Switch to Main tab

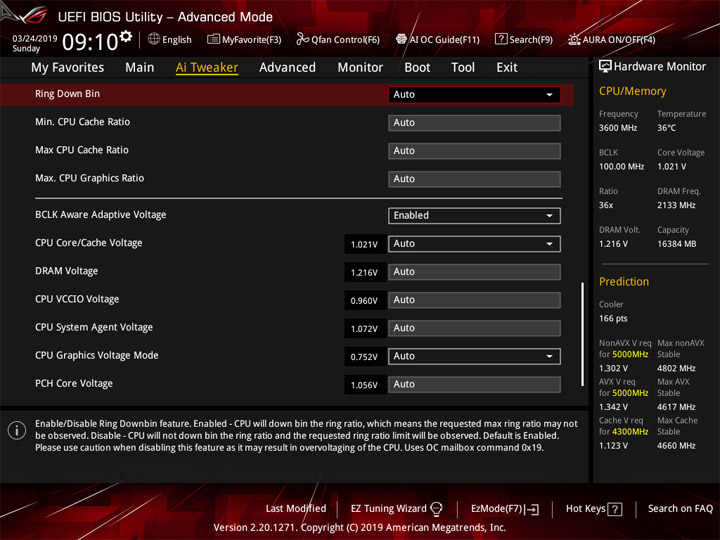(x=140, y=67)
